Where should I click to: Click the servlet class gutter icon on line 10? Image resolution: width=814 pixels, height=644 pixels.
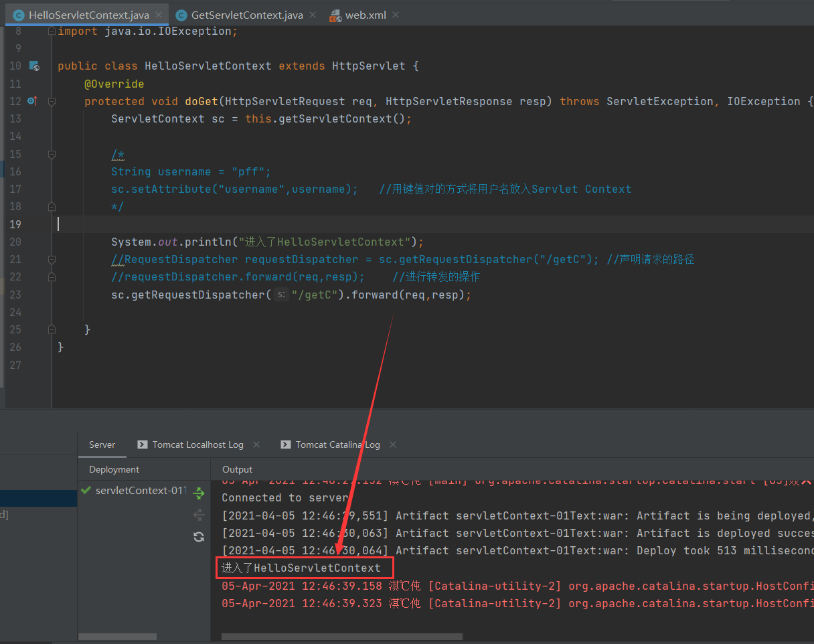pyautogui.click(x=34, y=66)
